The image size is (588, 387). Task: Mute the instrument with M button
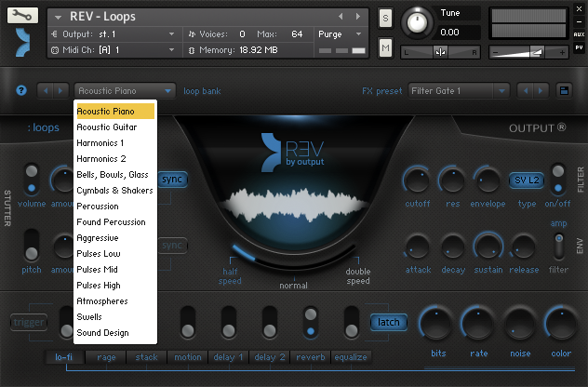(x=385, y=48)
